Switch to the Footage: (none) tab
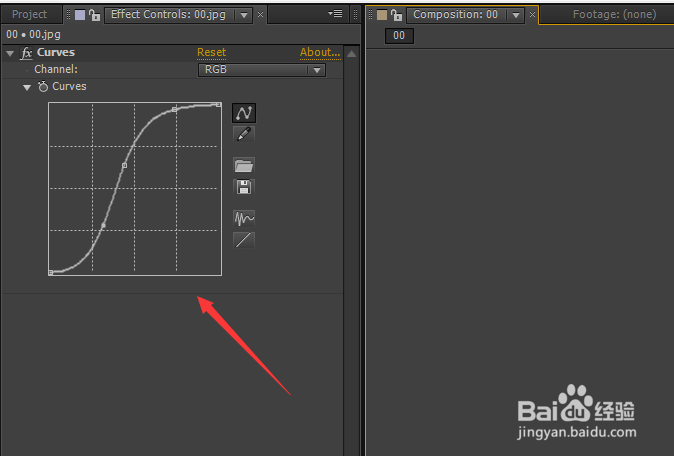Image resolution: width=674 pixels, height=456 pixels. pyautogui.click(x=614, y=15)
